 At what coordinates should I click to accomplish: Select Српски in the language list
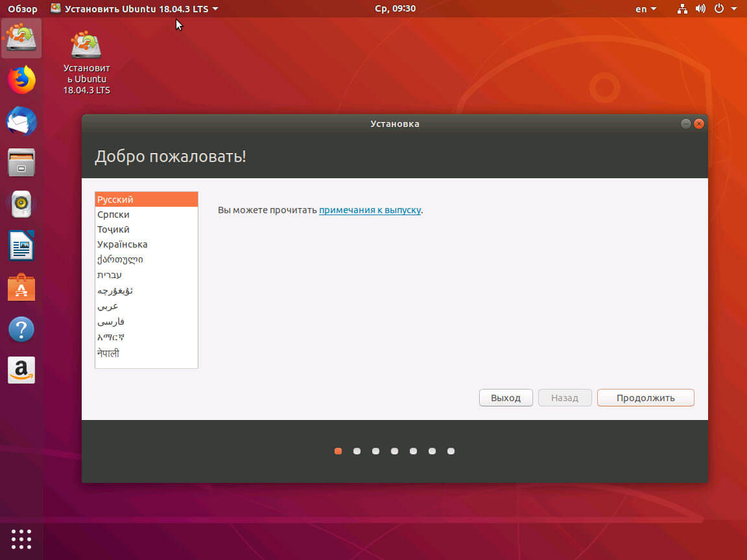147,215
